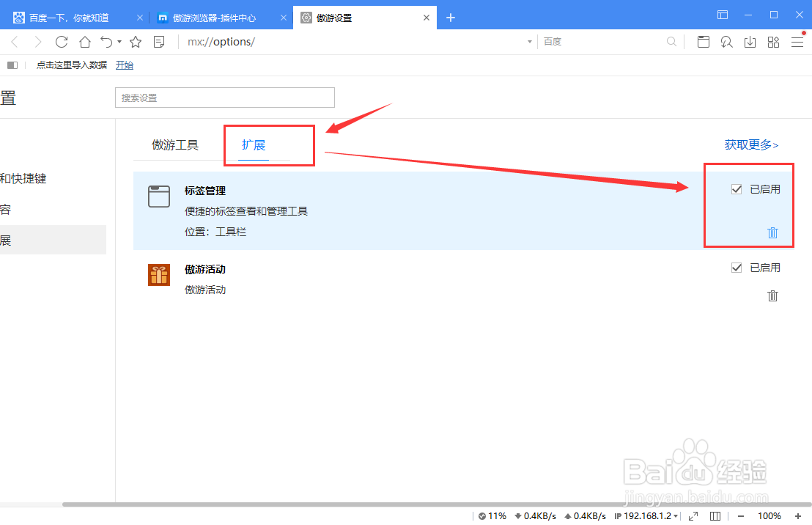Click the 位置：工具栏 text
Viewport: 812px width, 525px height.
point(215,232)
